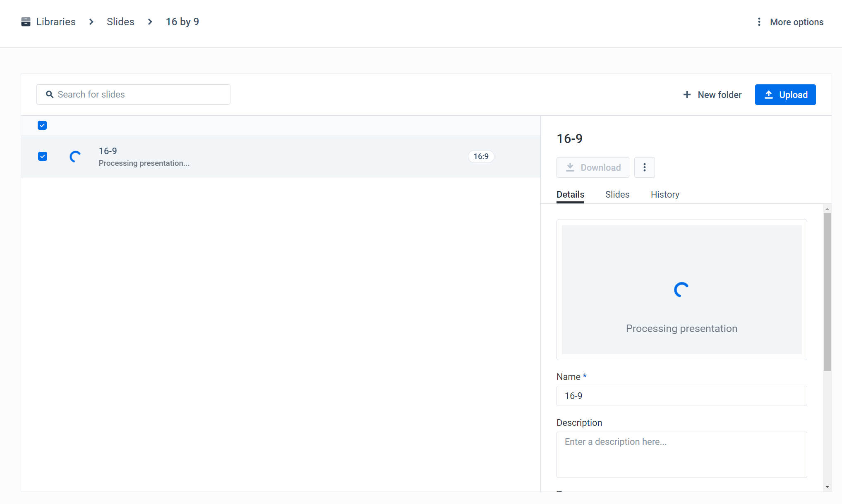The image size is (842, 504).
Task: Toggle the select-all checkbox in header
Action: coord(42,125)
